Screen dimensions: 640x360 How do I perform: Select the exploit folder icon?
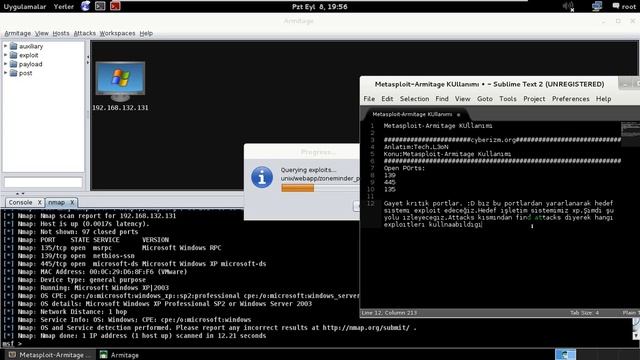[13, 55]
